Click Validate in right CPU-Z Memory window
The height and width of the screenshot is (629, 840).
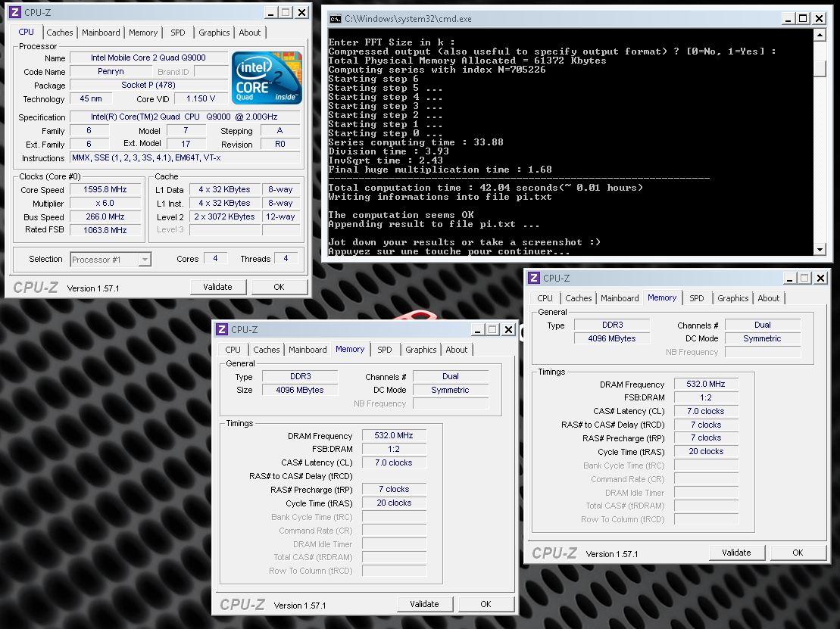point(736,553)
